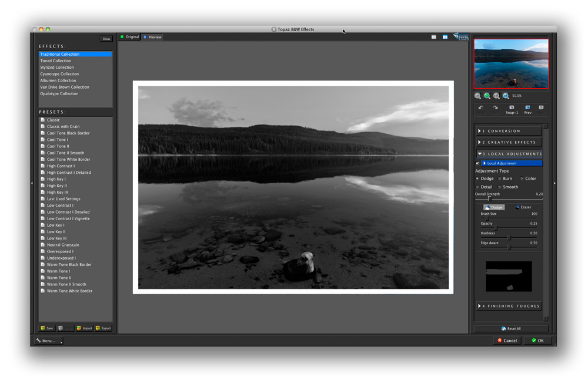Select the Smooth adjustment type
The width and height of the screenshot is (588, 387).
tap(499, 187)
